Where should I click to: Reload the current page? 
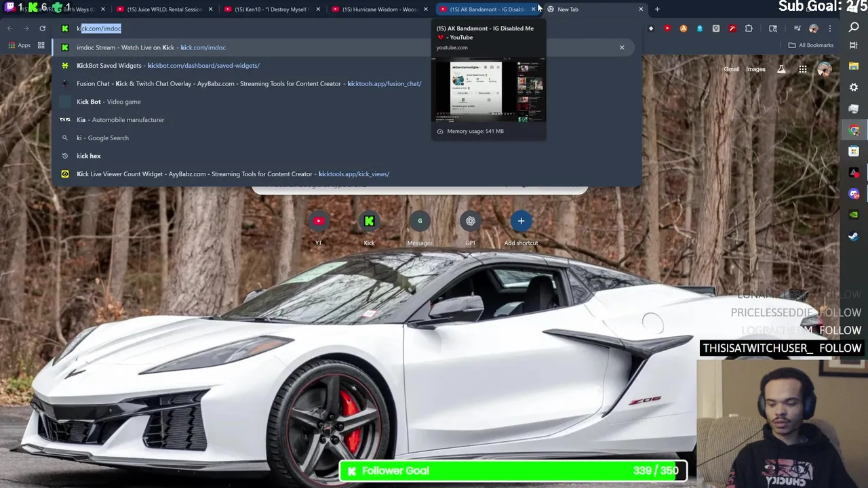(x=42, y=28)
